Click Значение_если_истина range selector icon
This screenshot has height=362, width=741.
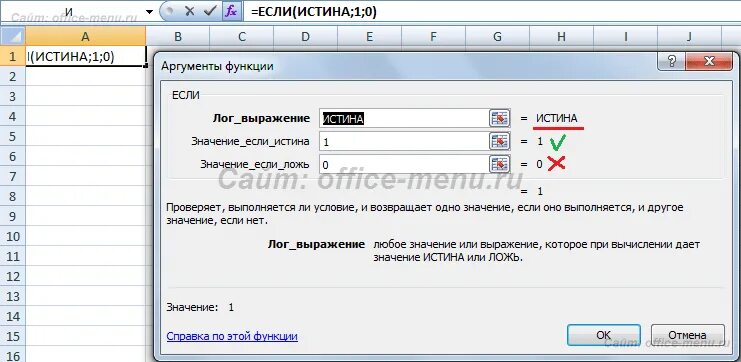(x=499, y=141)
